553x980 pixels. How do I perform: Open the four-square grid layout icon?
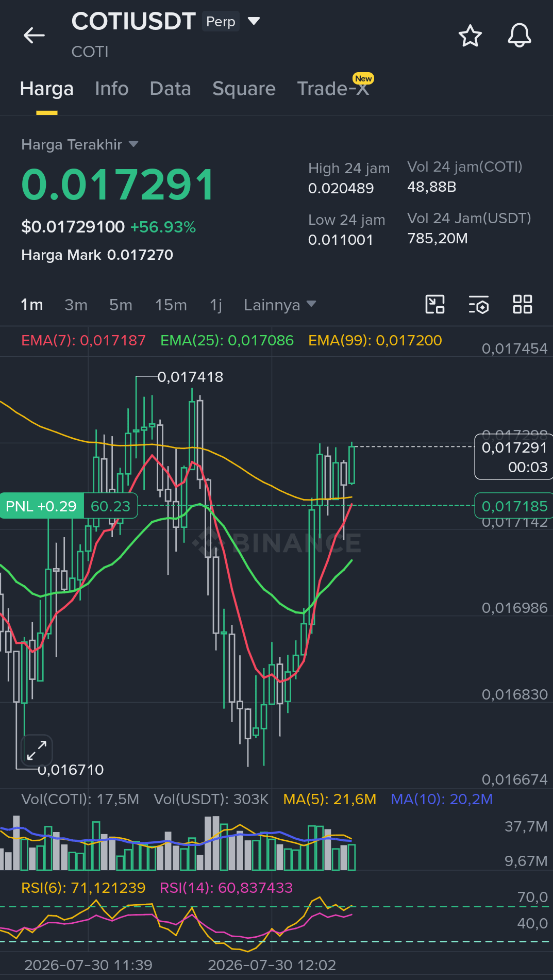pyautogui.click(x=523, y=304)
